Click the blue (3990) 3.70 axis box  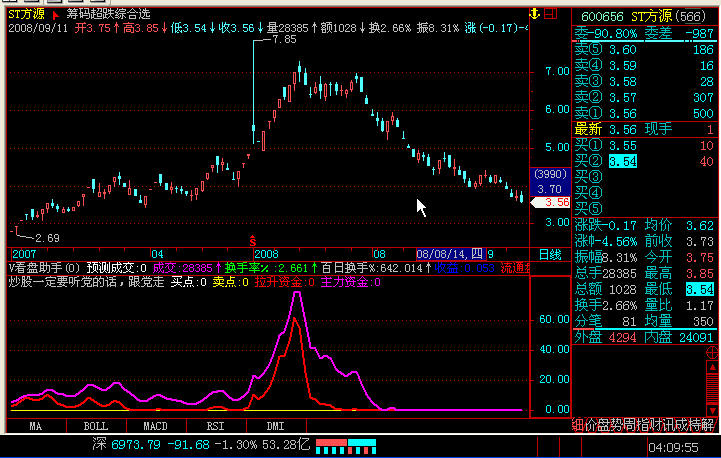550,182
